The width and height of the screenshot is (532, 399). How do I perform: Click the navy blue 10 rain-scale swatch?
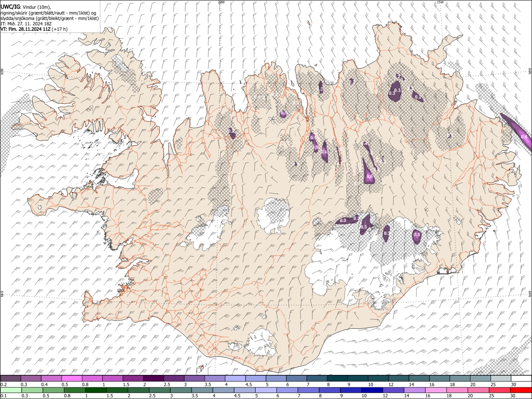point(372,390)
